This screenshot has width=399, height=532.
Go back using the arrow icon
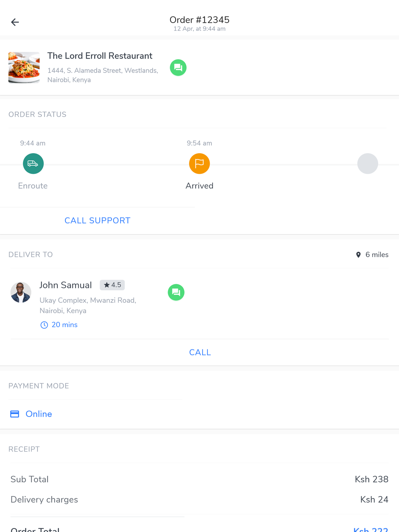(x=15, y=22)
